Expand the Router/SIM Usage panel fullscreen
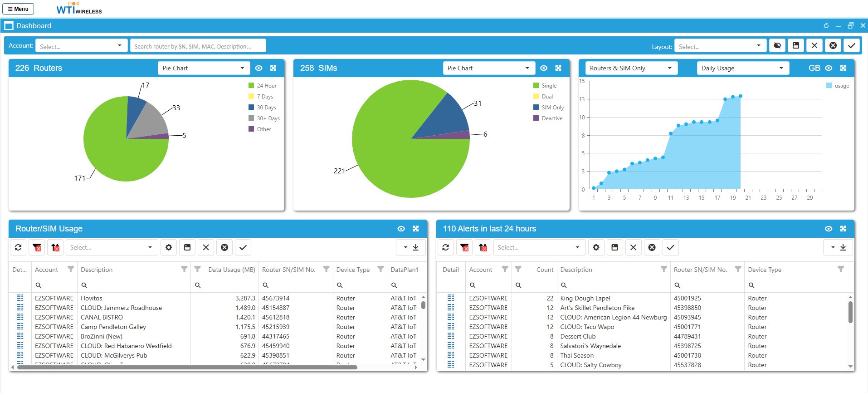 pos(416,229)
